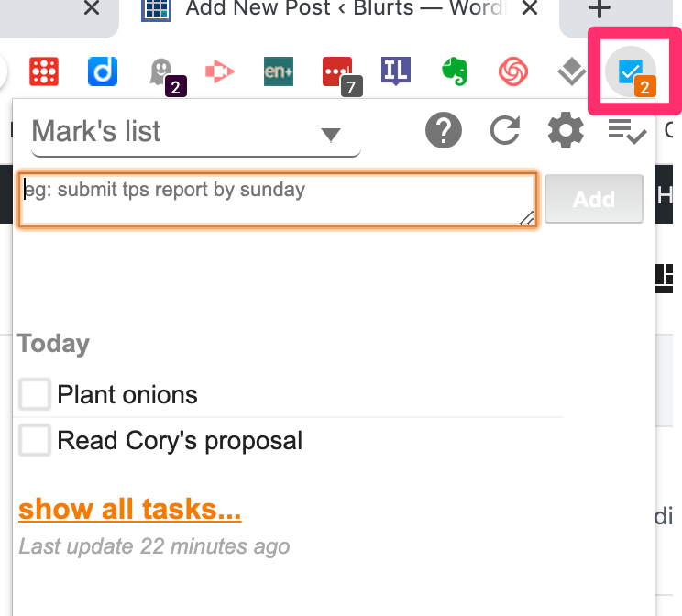
Task: Open the Evernote elephant extension
Action: click(455, 71)
